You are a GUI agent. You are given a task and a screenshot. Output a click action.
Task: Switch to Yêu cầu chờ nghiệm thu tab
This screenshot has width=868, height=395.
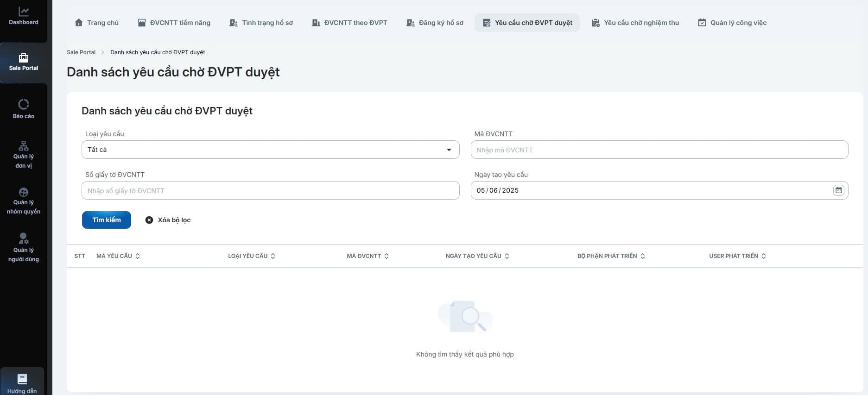[x=635, y=23]
